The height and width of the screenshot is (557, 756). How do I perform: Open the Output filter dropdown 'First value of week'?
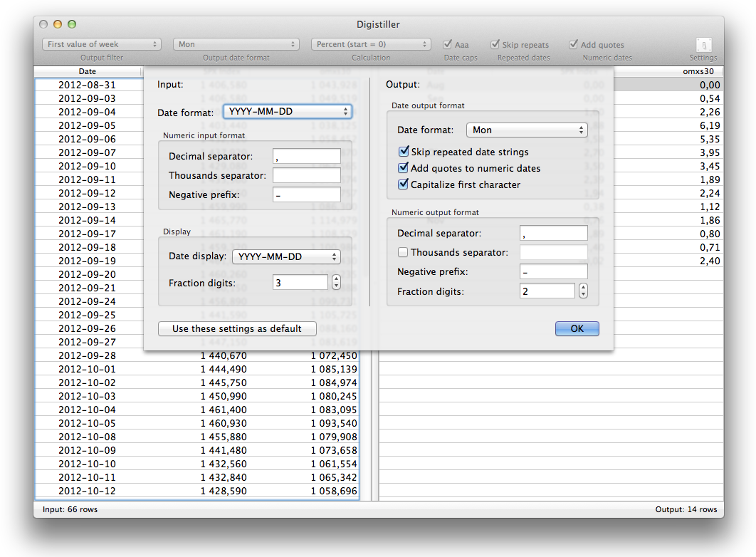pos(101,44)
